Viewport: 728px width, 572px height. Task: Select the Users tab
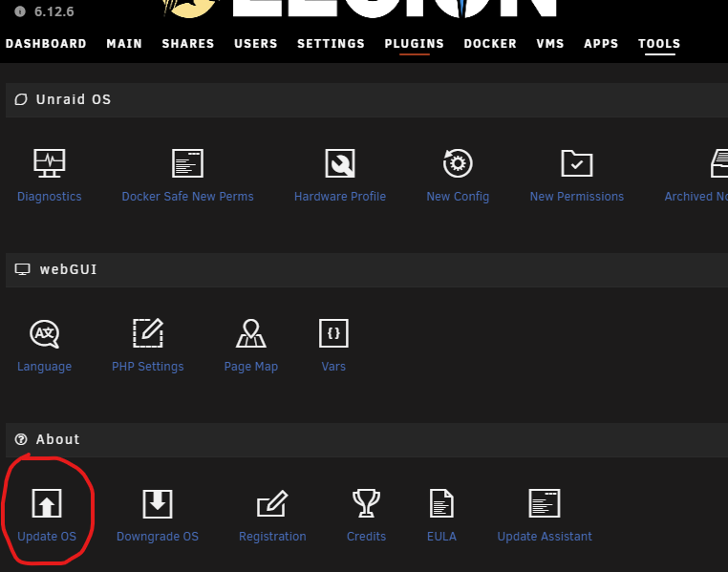(256, 44)
